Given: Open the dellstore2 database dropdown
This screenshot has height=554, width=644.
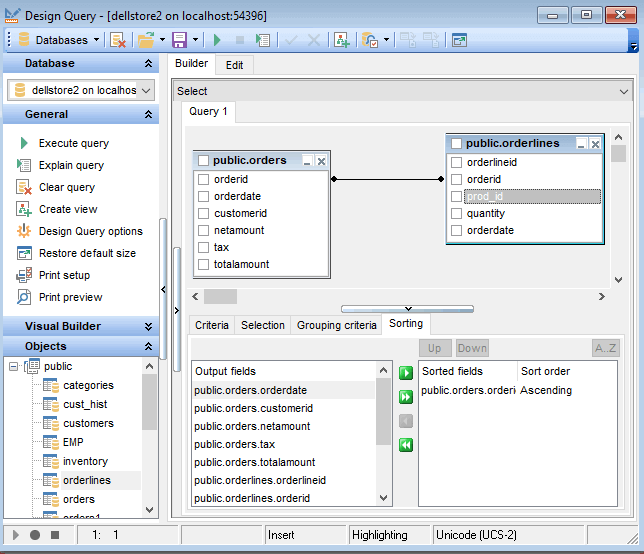Looking at the screenshot, I should [146, 90].
